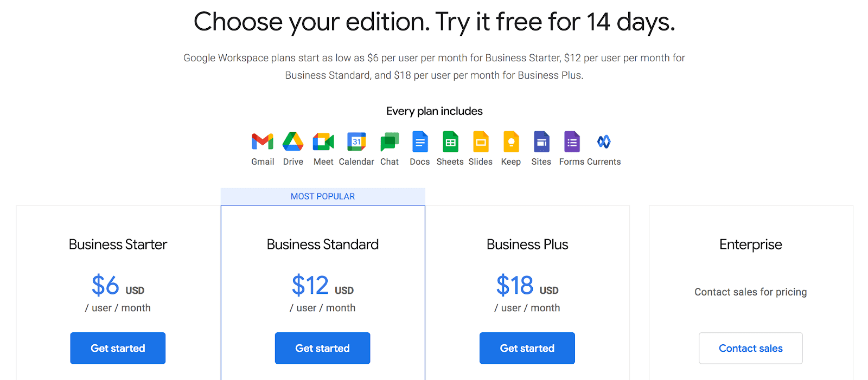Click the Gmail icon

point(263,142)
